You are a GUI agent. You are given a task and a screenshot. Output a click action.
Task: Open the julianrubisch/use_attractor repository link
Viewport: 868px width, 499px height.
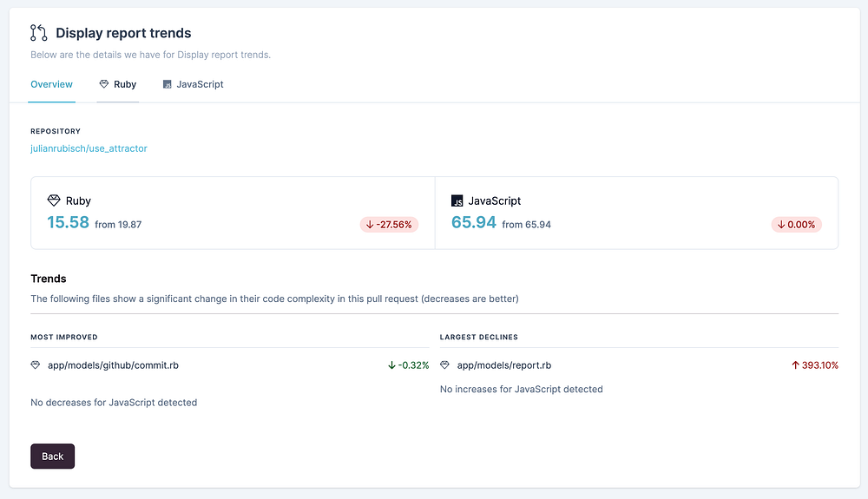89,148
